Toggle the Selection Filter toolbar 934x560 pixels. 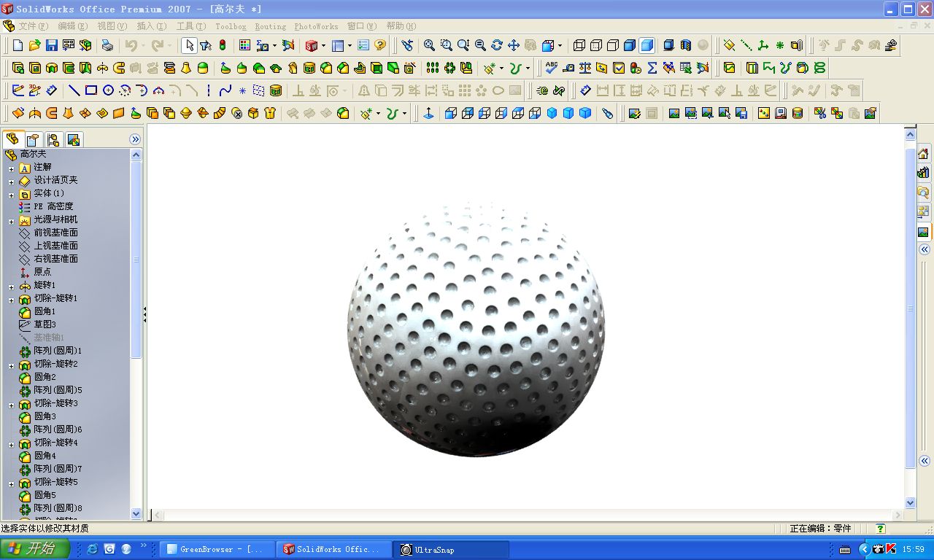tap(206, 45)
